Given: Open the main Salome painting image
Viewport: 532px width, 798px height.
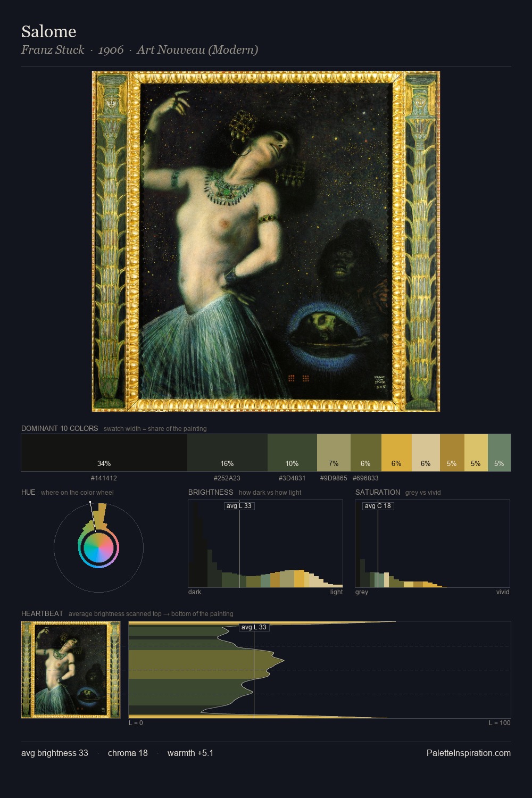Looking at the screenshot, I should 266,242.
